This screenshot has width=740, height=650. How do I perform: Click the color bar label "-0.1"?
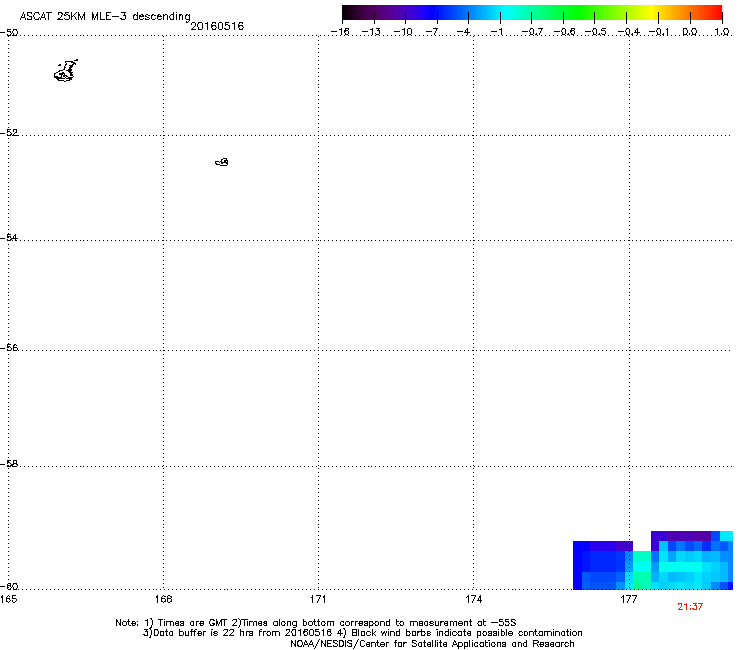tap(659, 32)
